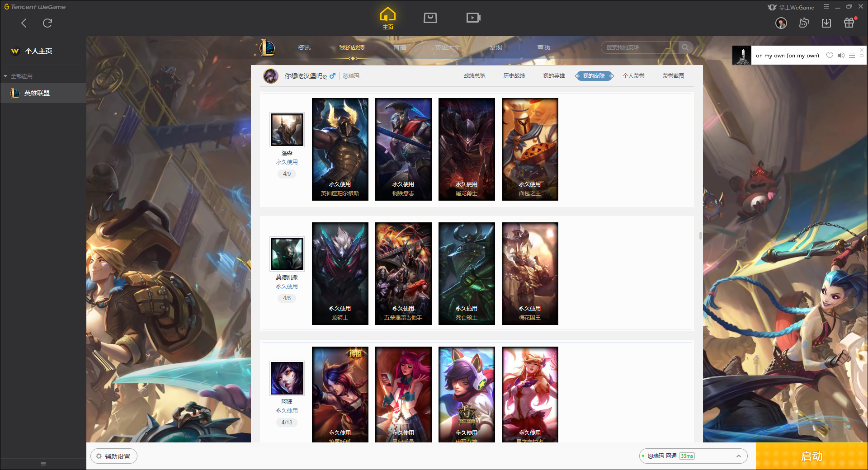This screenshot has width=868, height=470.
Task: Favorite the song with the heart icon
Action: (x=830, y=56)
